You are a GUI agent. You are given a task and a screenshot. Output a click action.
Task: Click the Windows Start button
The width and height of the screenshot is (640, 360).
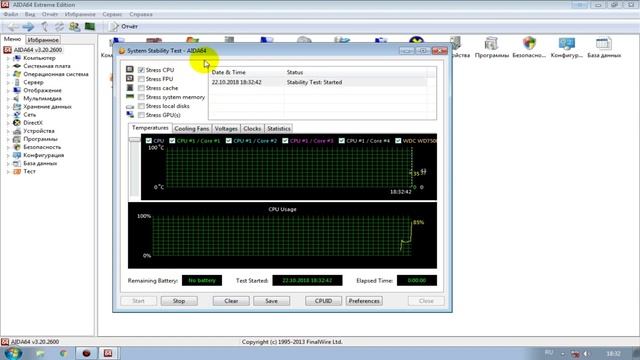pos(13,353)
